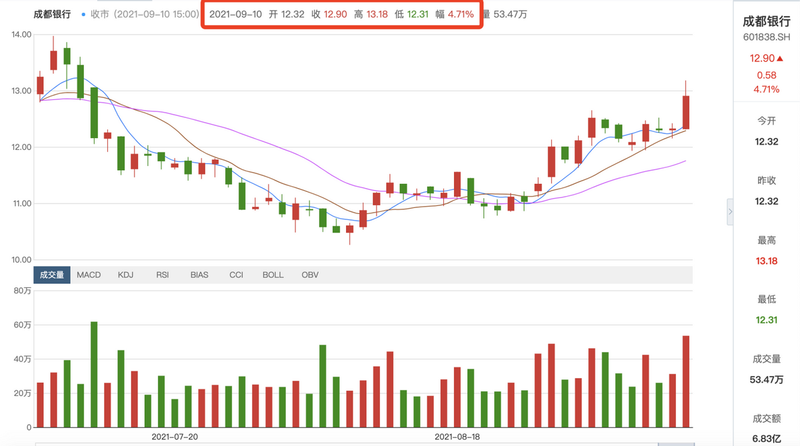The height and width of the screenshot is (446, 800).
Task: Click the 14.00 price axis label
Action: tap(21, 34)
